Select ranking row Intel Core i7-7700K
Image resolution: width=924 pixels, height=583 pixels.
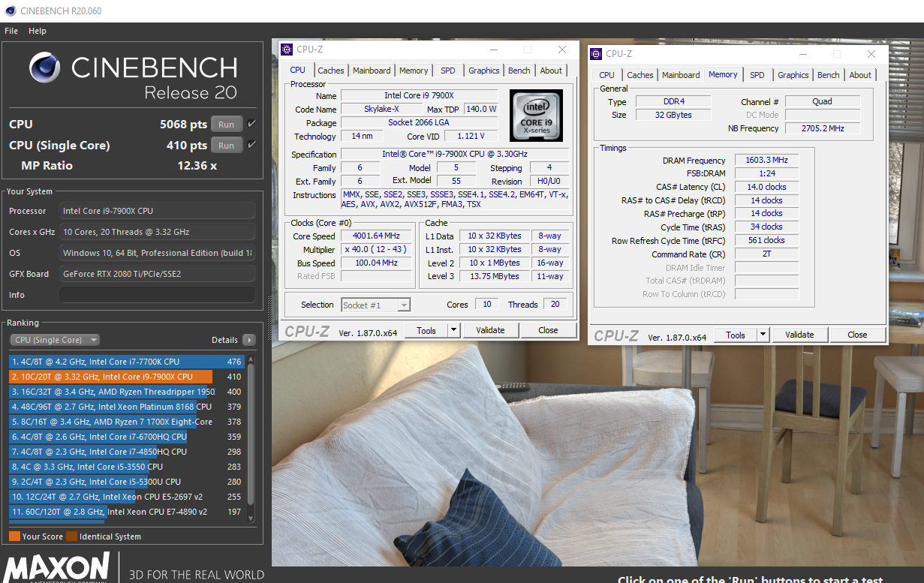point(127,362)
